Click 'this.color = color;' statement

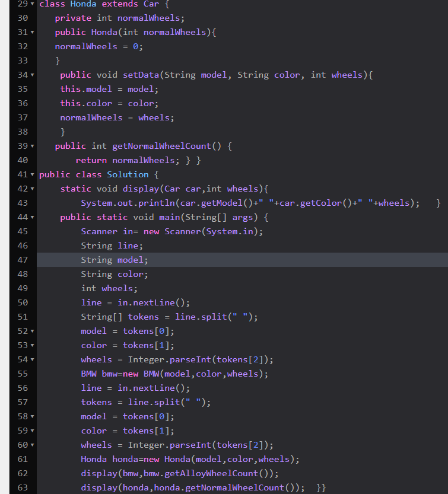pos(109,103)
